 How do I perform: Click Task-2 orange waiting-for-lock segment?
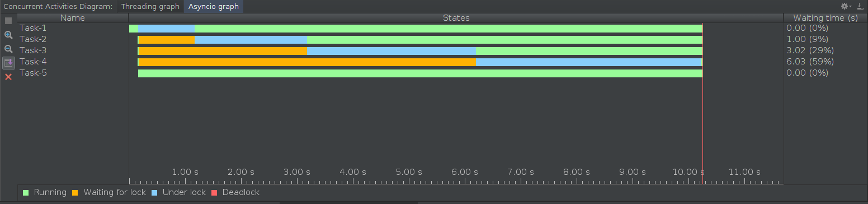point(166,40)
